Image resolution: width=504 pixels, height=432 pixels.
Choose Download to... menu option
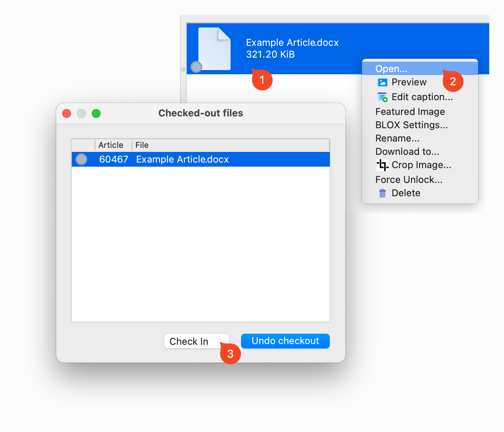pyautogui.click(x=407, y=152)
